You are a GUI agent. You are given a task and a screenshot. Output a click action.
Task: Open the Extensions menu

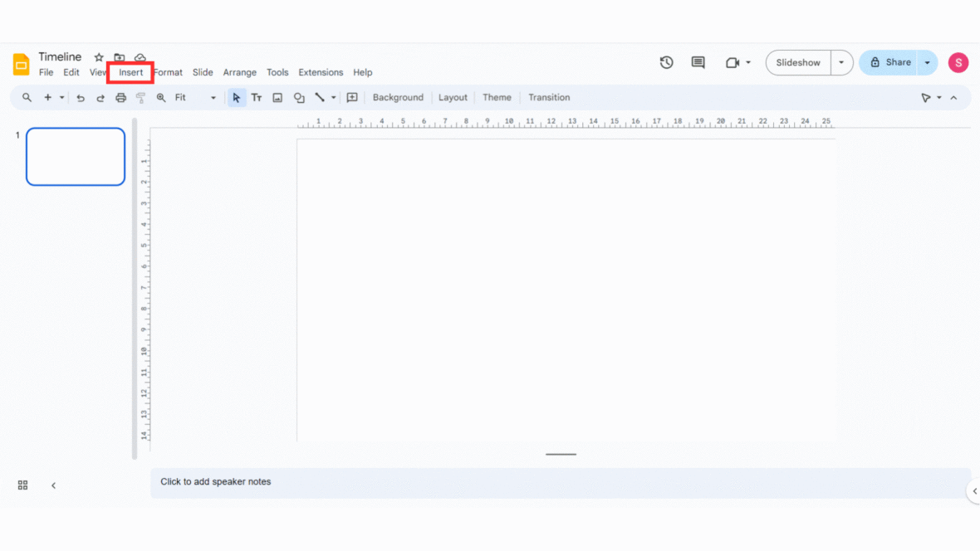(x=321, y=72)
